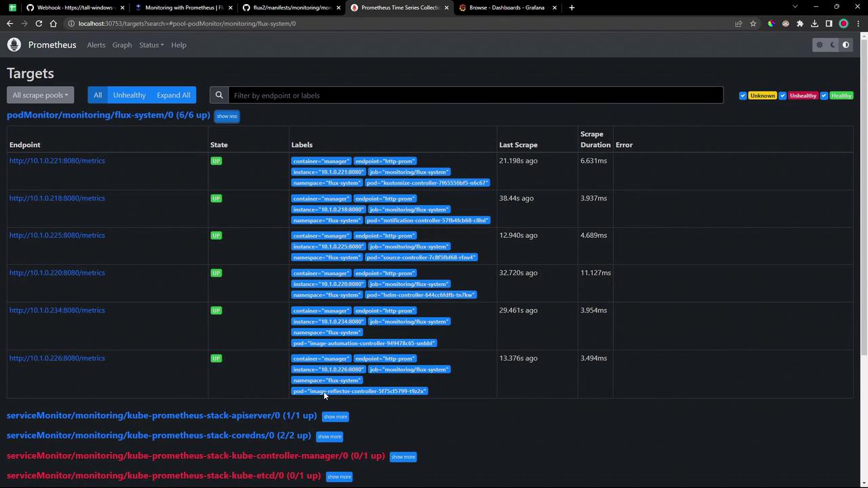Expand kube-prometheus-stack-coredns with show more
The image size is (868, 488).
pos(330,436)
